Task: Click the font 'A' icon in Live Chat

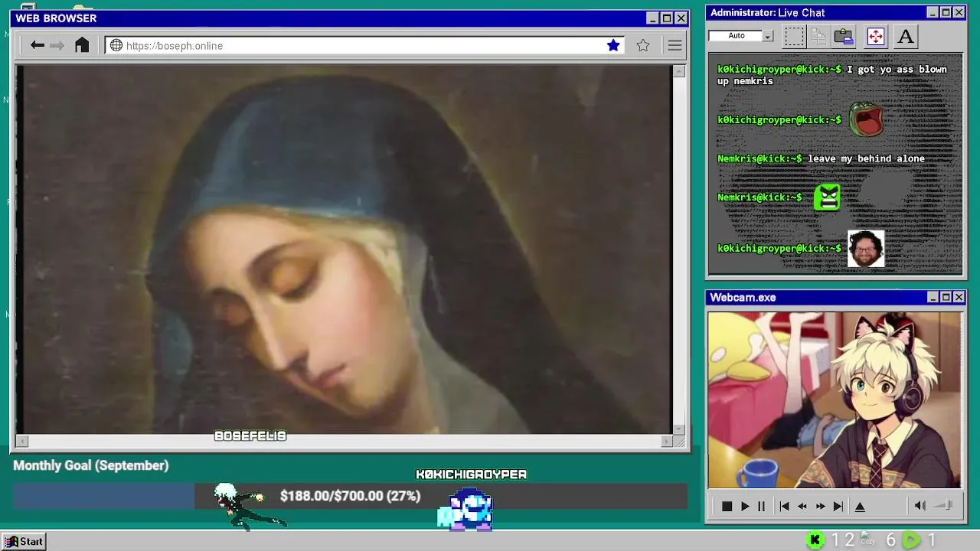Action: click(906, 36)
